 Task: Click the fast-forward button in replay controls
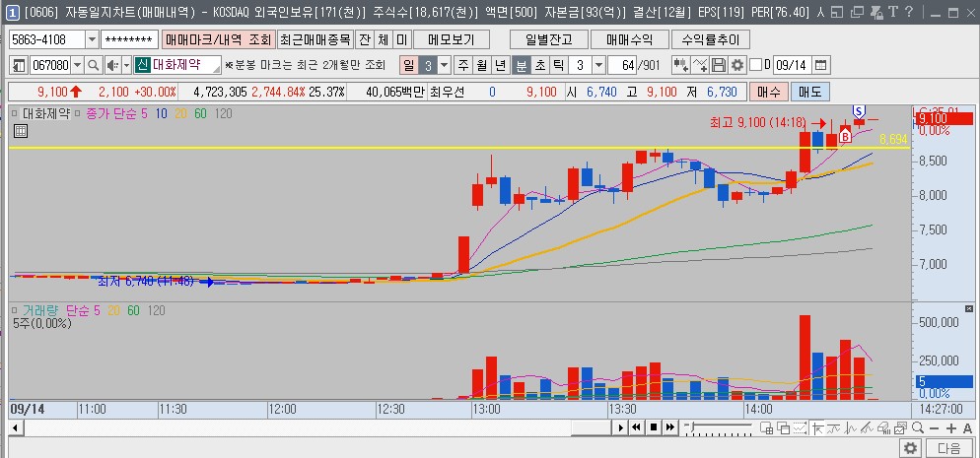(670, 427)
